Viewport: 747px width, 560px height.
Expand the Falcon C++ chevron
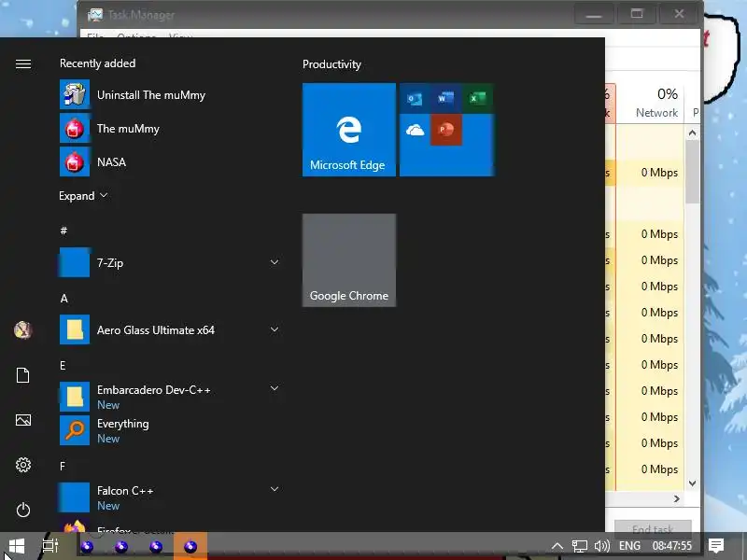(x=275, y=489)
